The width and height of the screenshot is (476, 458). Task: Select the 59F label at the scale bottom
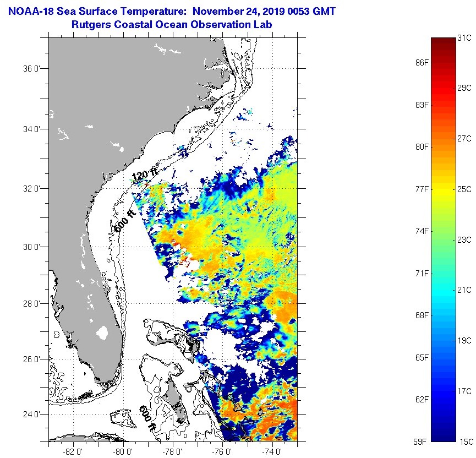pyautogui.click(x=422, y=441)
